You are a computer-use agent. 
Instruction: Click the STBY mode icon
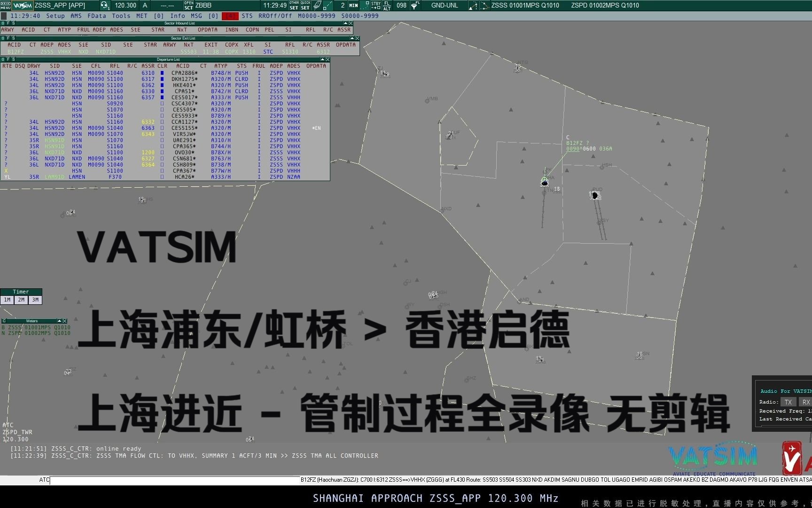376,6
